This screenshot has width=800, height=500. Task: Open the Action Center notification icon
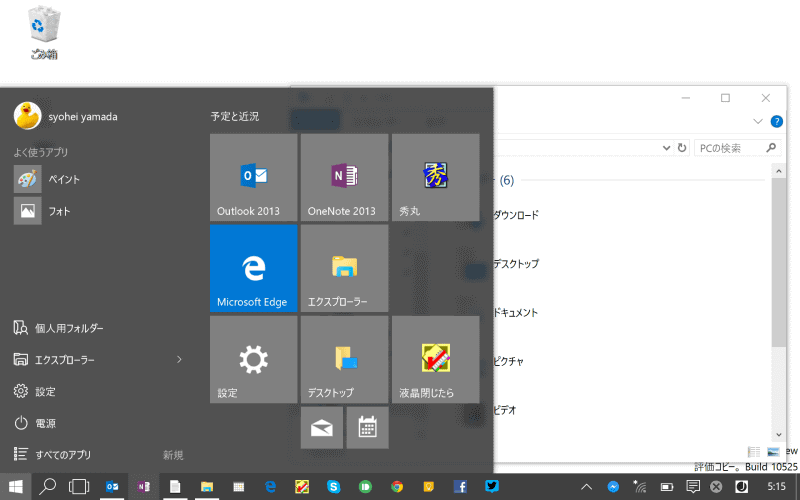pyautogui.click(x=692, y=487)
